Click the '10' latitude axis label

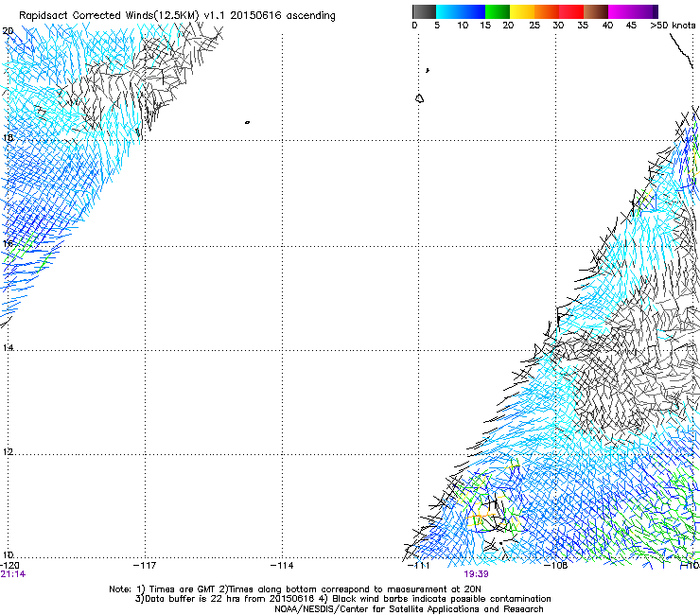click(8, 555)
